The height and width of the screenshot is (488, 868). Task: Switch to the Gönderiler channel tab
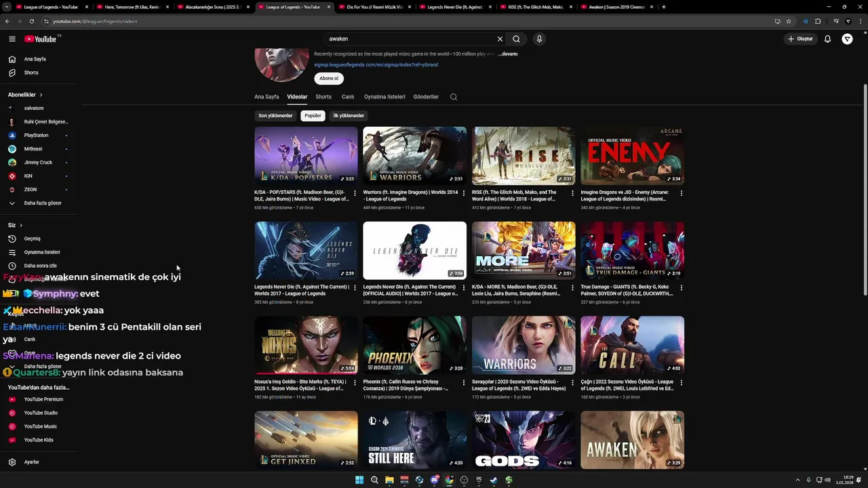click(426, 97)
